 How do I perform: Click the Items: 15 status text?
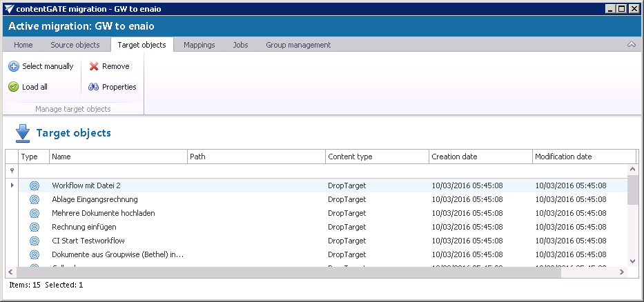[x=25, y=285]
